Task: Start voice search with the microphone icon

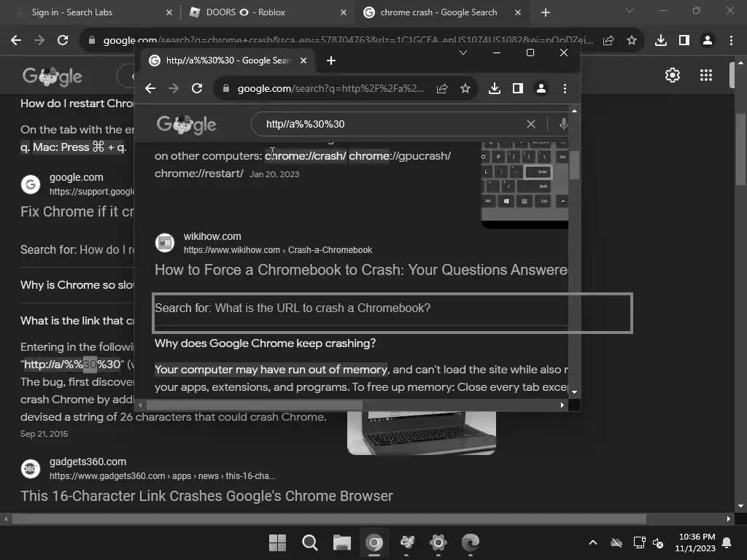Action: click(x=563, y=124)
